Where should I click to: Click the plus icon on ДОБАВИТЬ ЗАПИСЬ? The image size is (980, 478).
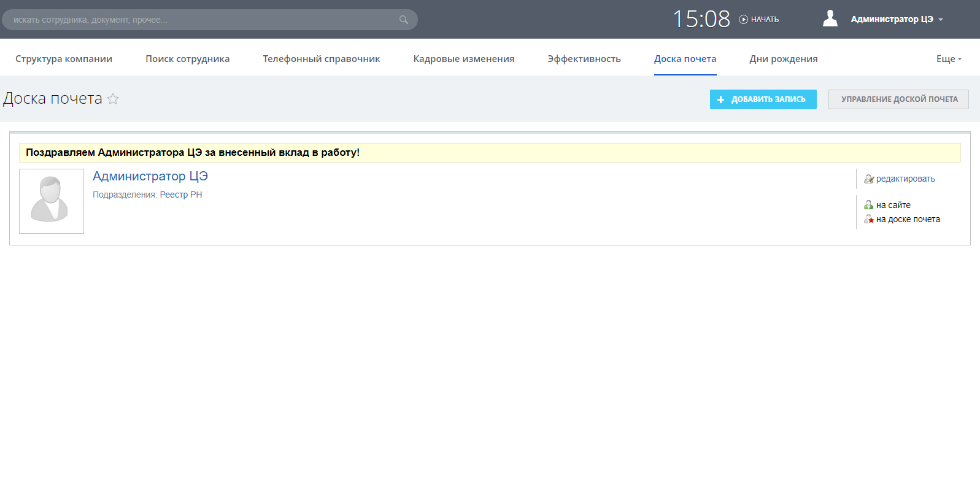(720, 99)
